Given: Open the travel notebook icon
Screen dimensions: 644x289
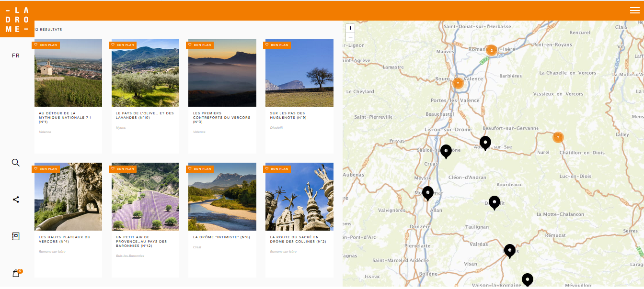Looking at the screenshot, I should (x=16, y=236).
